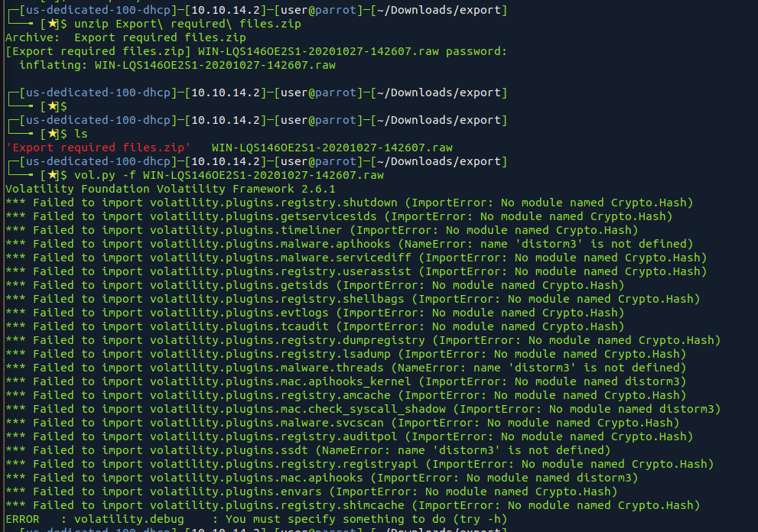
Task: Click the registry.shimcache failure line
Action: [x=353, y=506]
